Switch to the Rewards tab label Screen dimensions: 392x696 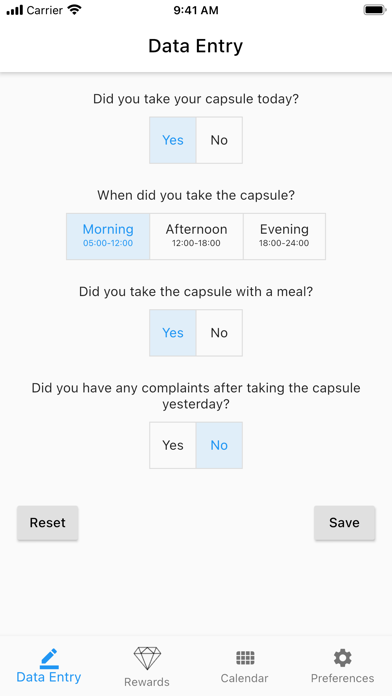pos(147,682)
